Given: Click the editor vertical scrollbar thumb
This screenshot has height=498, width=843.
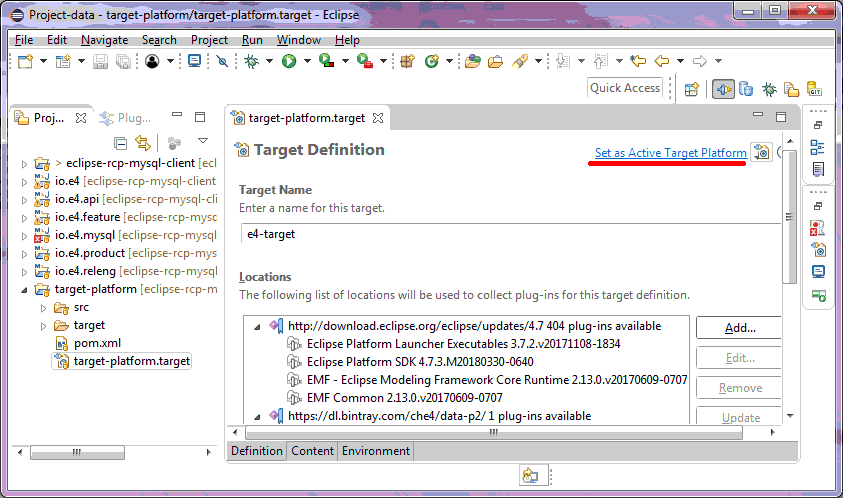Looking at the screenshot, I should [x=789, y=217].
